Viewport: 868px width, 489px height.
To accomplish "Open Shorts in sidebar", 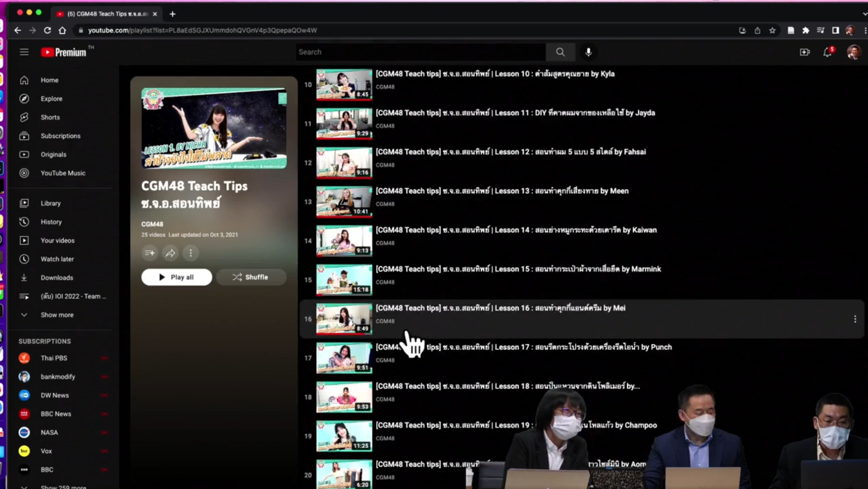I will click(61, 117).
